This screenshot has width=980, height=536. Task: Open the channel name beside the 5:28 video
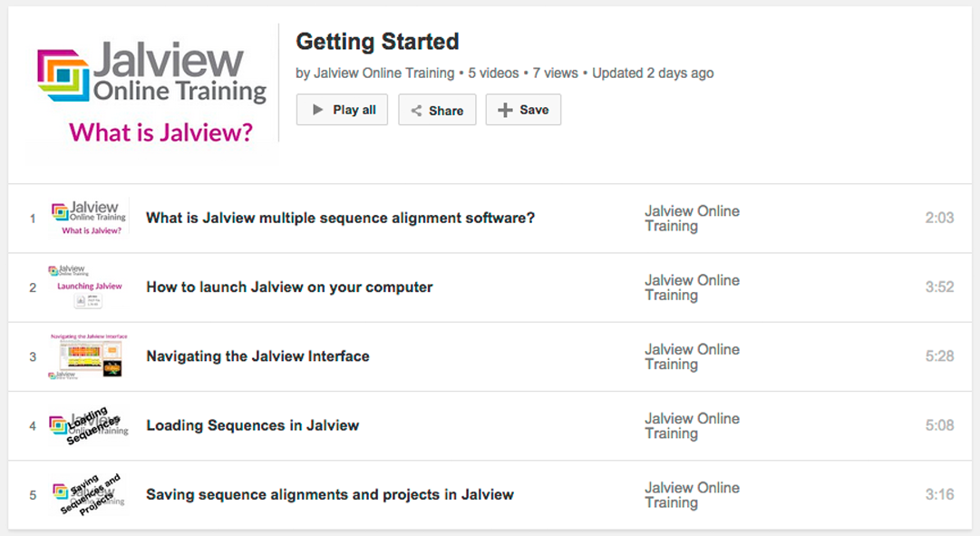pyautogui.click(x=692, y=356)
